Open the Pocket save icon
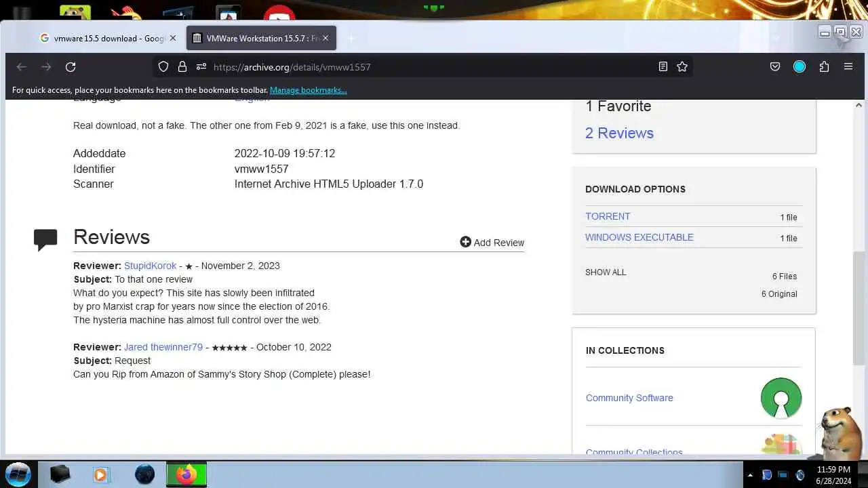The width and height of the screenshot is (868, 488). [775, 66]
